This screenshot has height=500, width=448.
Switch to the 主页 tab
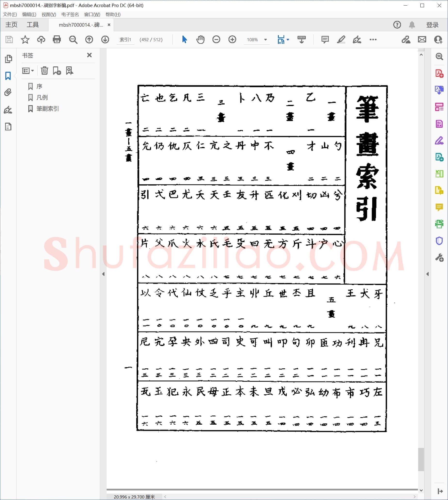(11, 25)
